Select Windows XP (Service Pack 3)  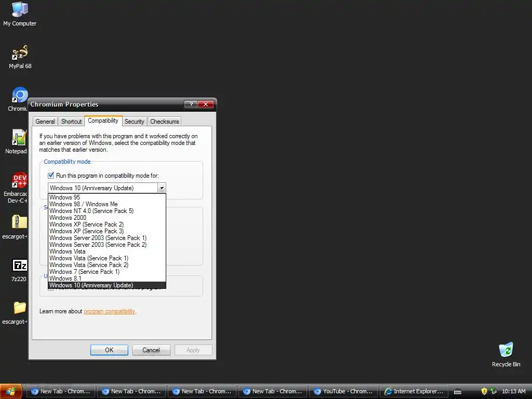pos(107,231)
